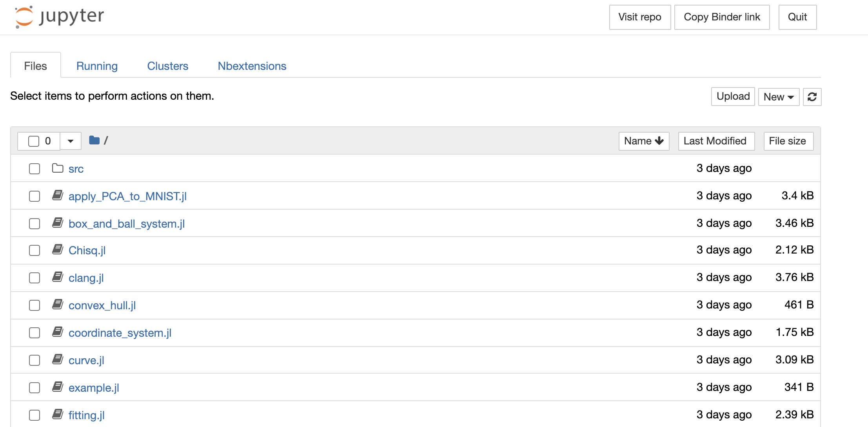Check the box for apply_PCA_to_MNIST.jl
This screenshot has height=427, width=868.
click(35, 196)
